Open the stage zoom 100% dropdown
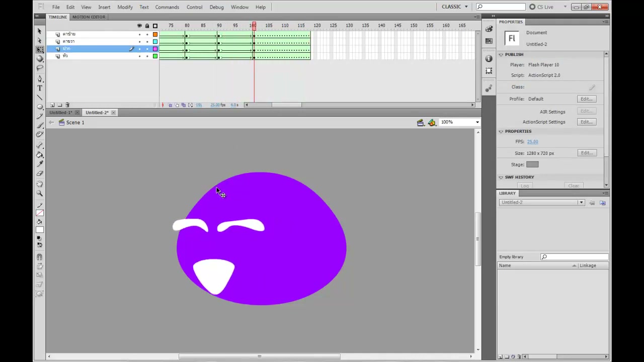 click(477, 122)
